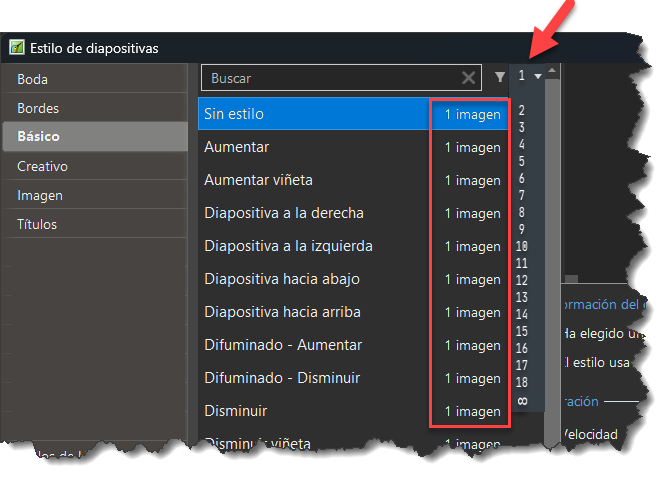Select the infinity option in dropdown list
672x482 pixels.
tap(523, 400)
